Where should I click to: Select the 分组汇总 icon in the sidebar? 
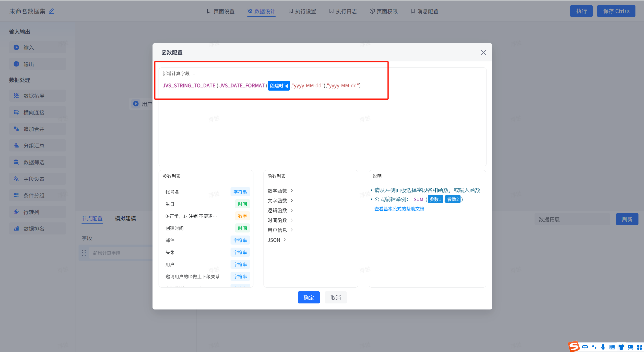tap(16, 145)
